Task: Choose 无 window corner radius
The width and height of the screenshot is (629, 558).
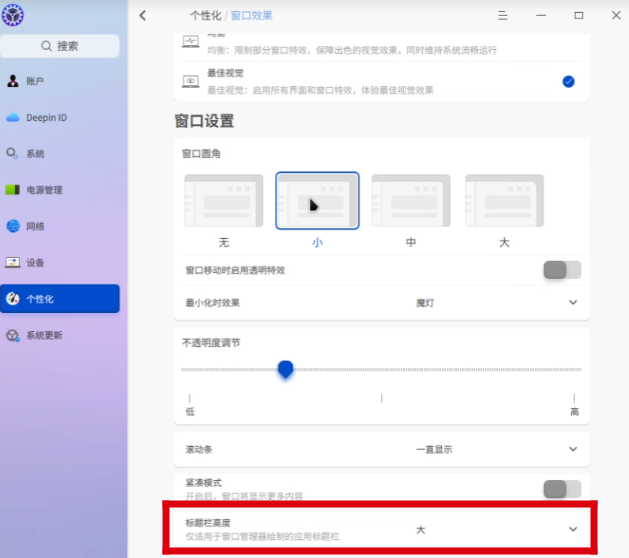Action: click(x=224, y=201)
